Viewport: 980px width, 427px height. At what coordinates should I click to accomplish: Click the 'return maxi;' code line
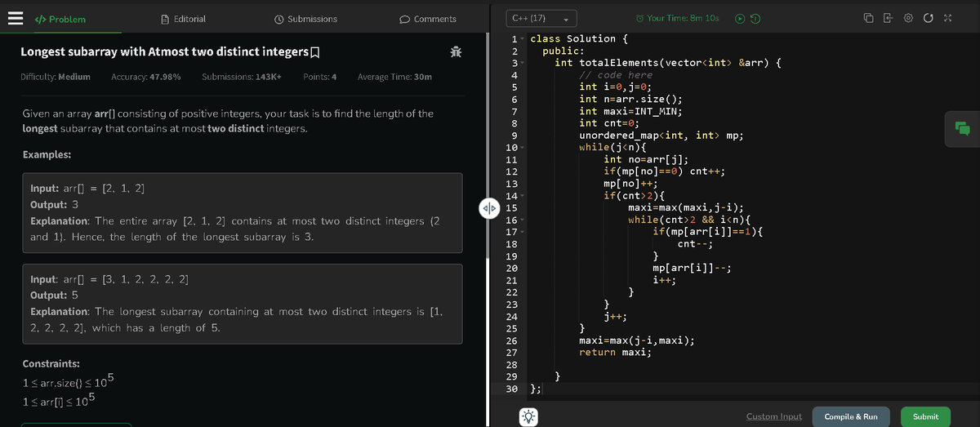[615, 353]
